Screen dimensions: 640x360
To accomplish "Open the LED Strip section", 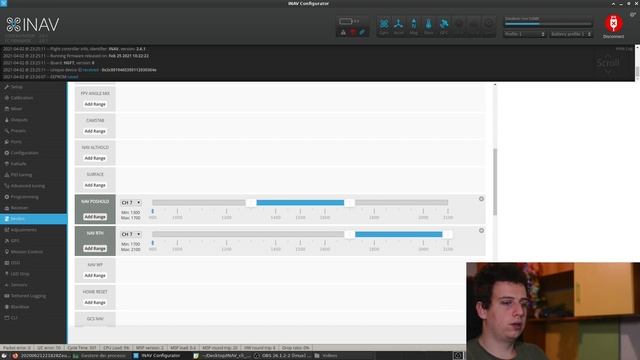I will coord(33,274).
